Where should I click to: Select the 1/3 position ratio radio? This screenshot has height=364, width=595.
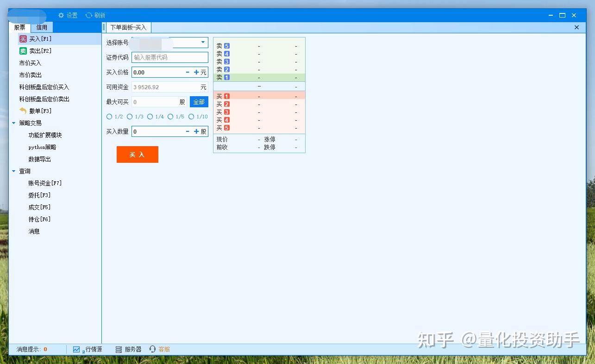click(x=129, y=117)
